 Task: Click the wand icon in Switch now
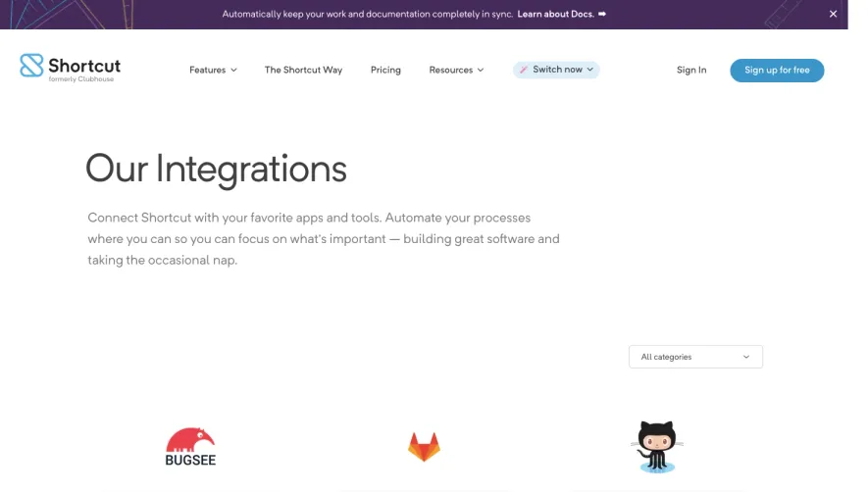(523, 70)
